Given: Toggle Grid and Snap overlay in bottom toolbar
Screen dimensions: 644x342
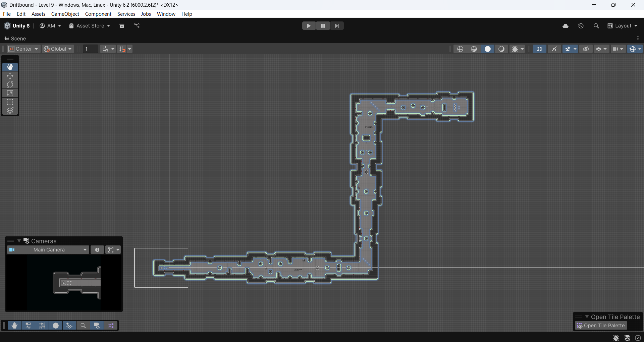Looking at the screenshot, I should click(x=42, y=326).
